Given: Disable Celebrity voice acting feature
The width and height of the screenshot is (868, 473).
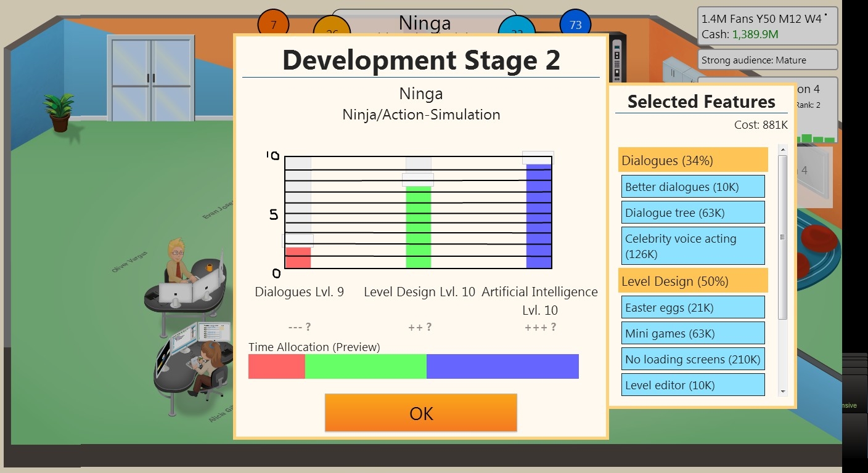Looking at the screenshot, I should pos(693,246).
